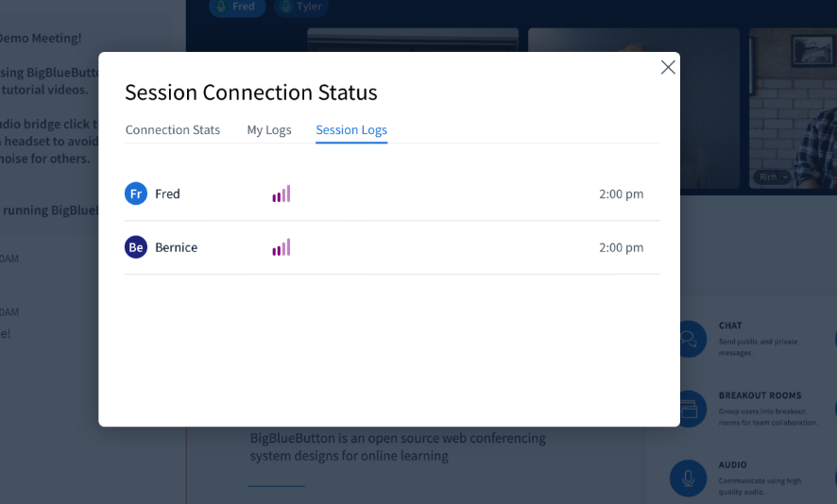The image size is (837, 504).
Task: Select the Session Logs tab
Action: 351,130
